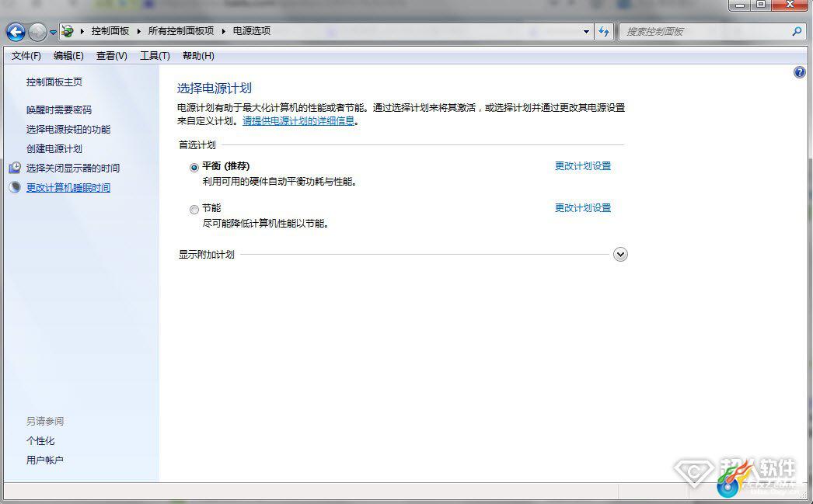Click the moon sleep icon in sidebar
Viewport: 813px width, 504px height.
click(x=15, y=187)
